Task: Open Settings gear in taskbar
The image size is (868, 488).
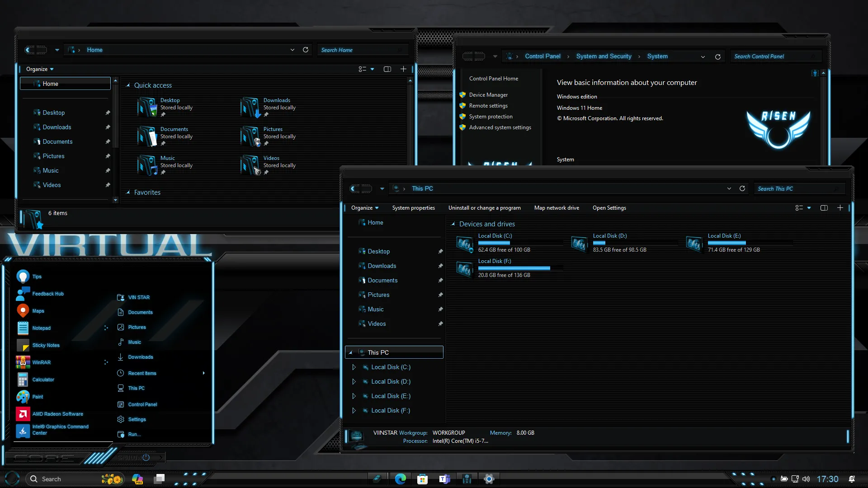Action: pos(489,479)
